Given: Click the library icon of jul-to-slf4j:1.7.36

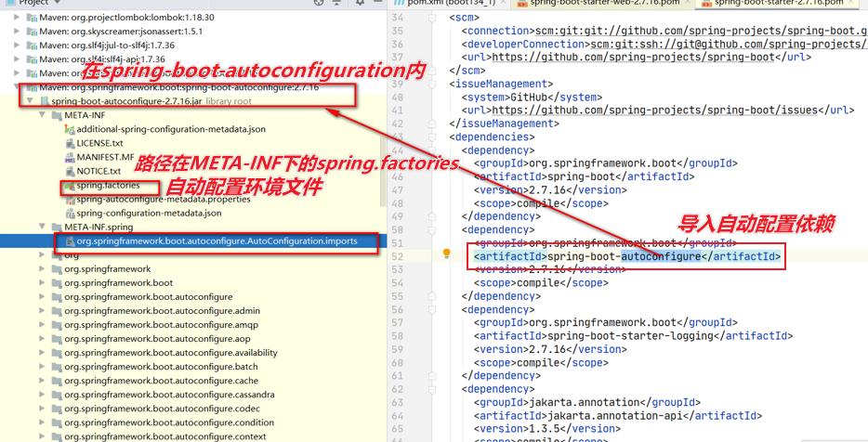Looking at the screenshot, I should (33, 45).
